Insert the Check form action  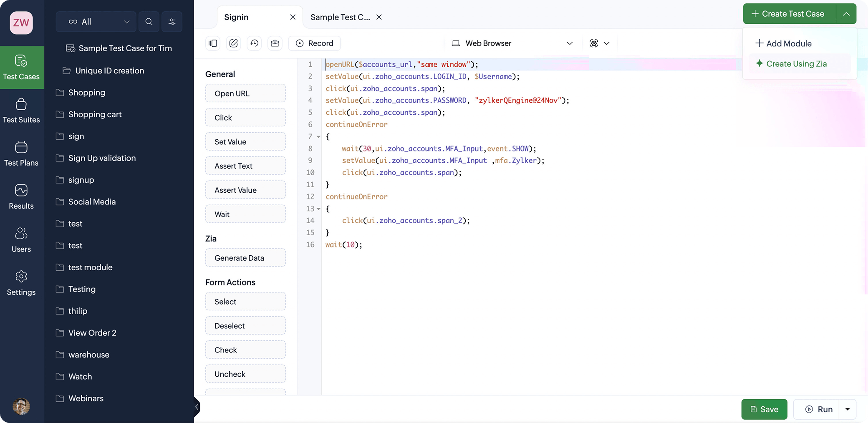(245, 350)
